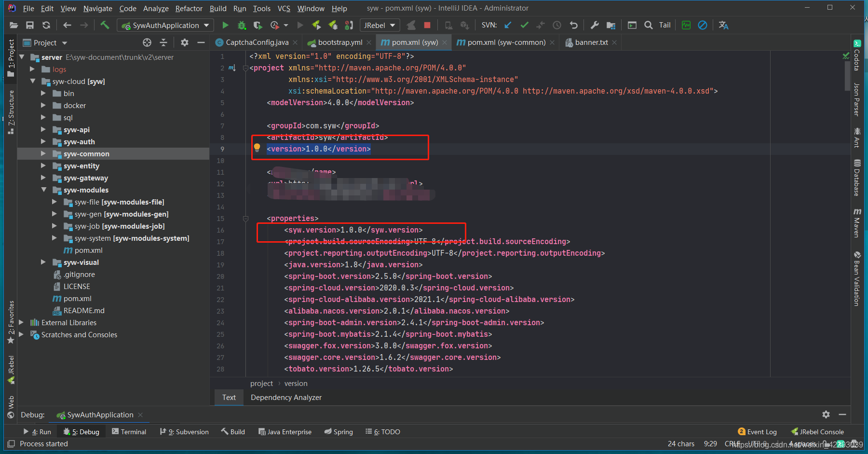Switch to the Dependency Analyzer tab
This screenshot has height=454, width=868.
[x=286, y=398]
